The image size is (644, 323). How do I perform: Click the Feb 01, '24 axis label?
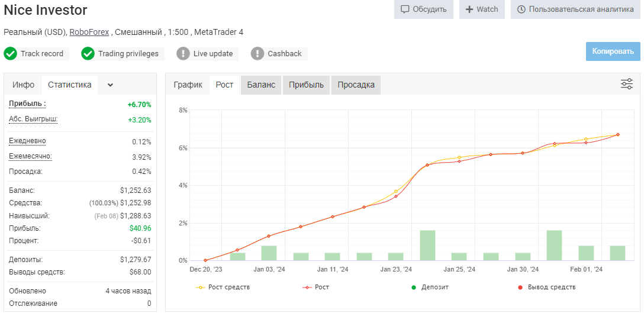pos(587,269)
